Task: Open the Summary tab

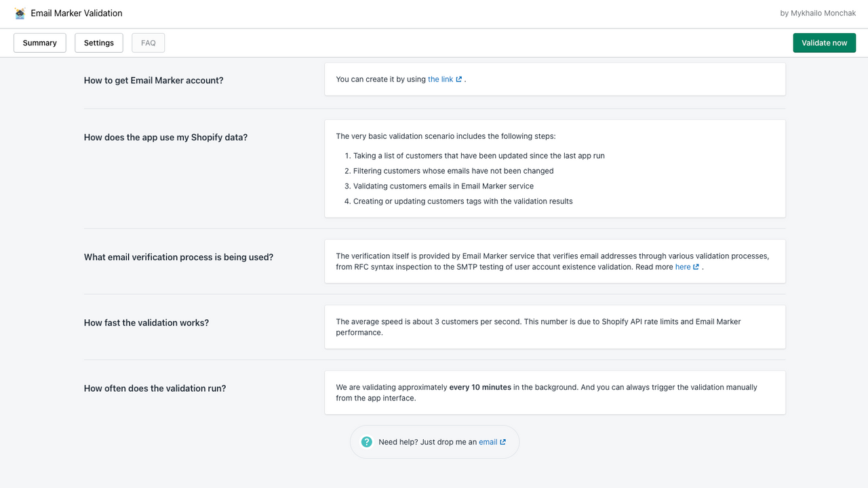Action: (40, 43)
